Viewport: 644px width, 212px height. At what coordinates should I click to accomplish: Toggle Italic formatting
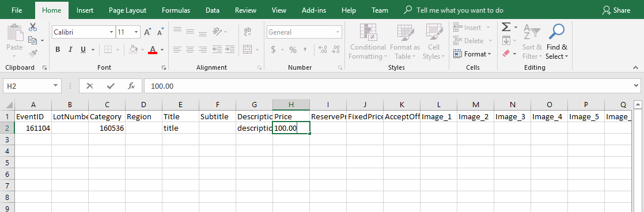point(70,50)
